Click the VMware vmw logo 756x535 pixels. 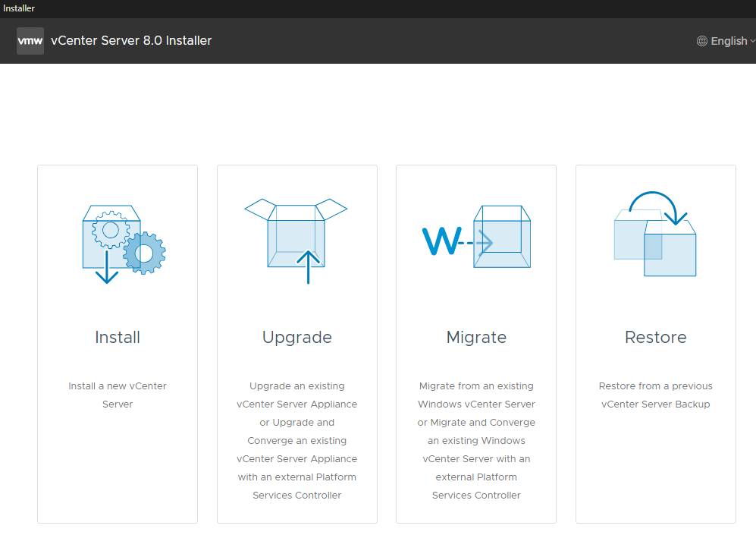click(29, 40)
